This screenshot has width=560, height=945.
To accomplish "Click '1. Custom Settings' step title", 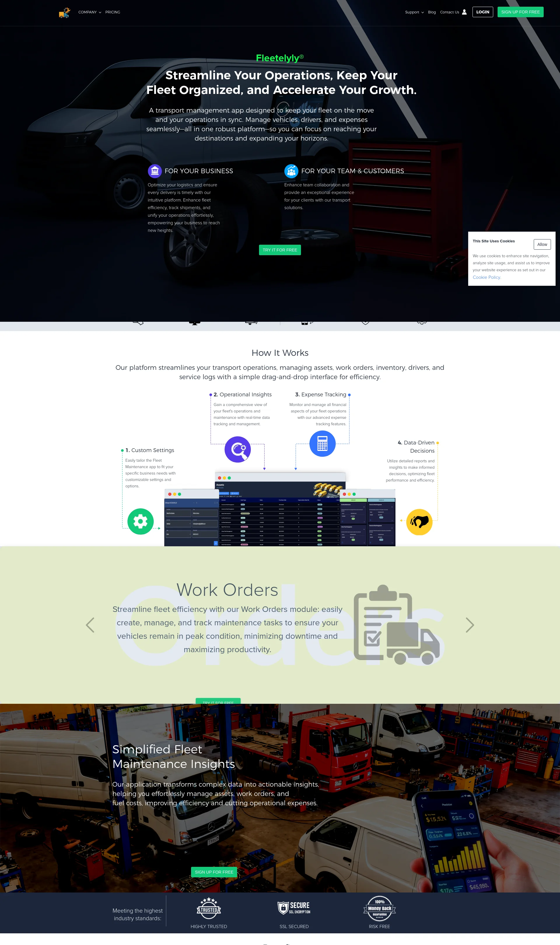I will [x=150, y=450].
